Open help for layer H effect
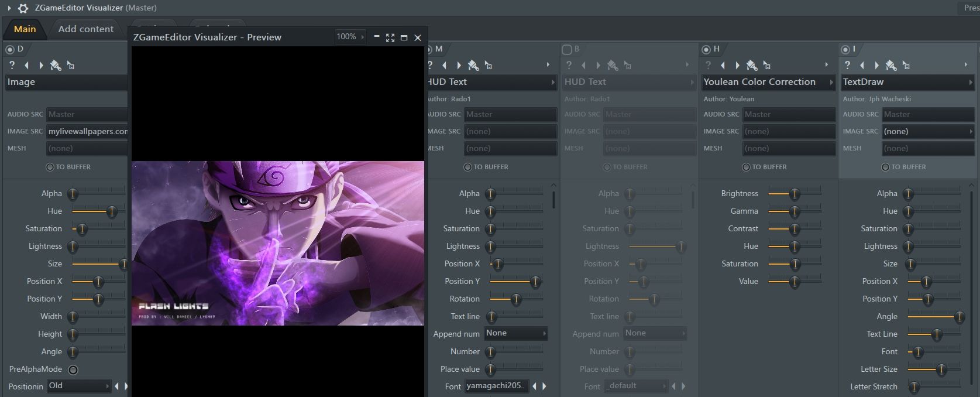This screenshot has width=980, height=397. coord(708,65)
